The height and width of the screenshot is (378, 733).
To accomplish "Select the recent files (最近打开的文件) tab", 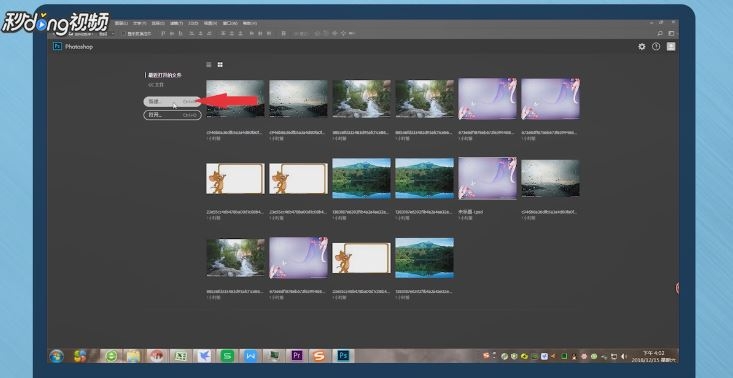I will pyautogui.click(x=165, y=75).
